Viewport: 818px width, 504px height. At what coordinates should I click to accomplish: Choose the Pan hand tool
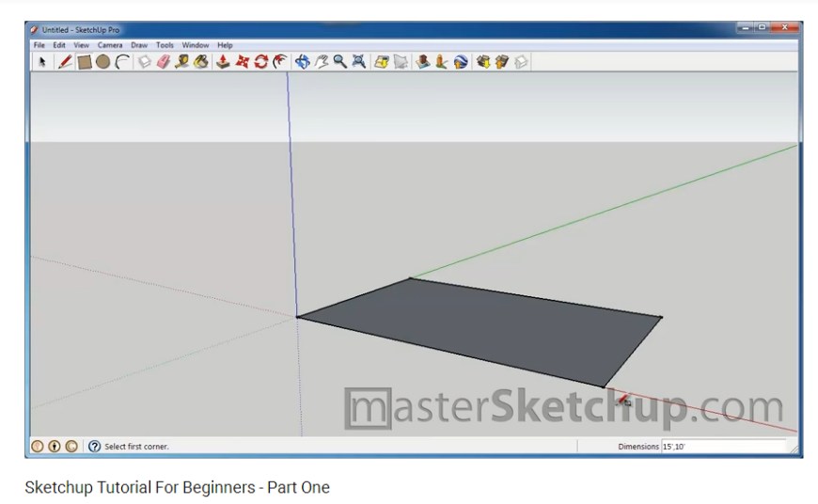point(322,62)
